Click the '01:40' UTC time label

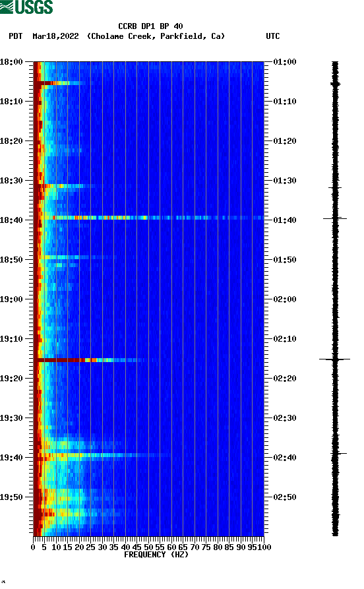[285, 220]
